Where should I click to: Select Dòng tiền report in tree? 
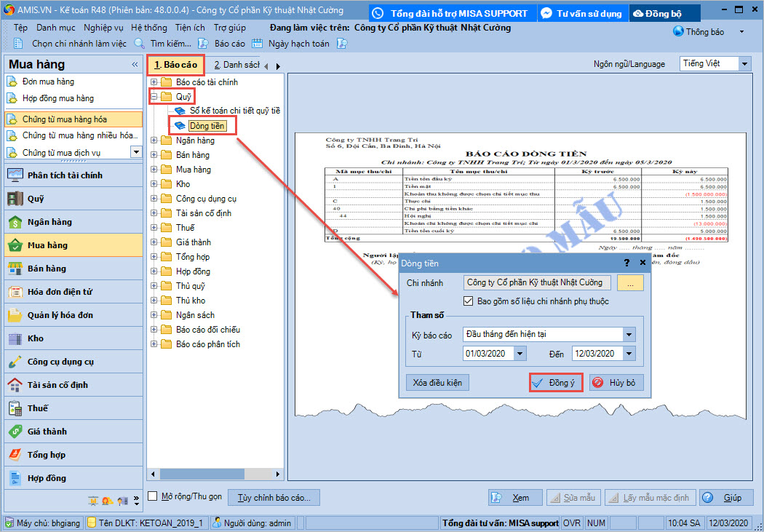[x=206, y=126]
